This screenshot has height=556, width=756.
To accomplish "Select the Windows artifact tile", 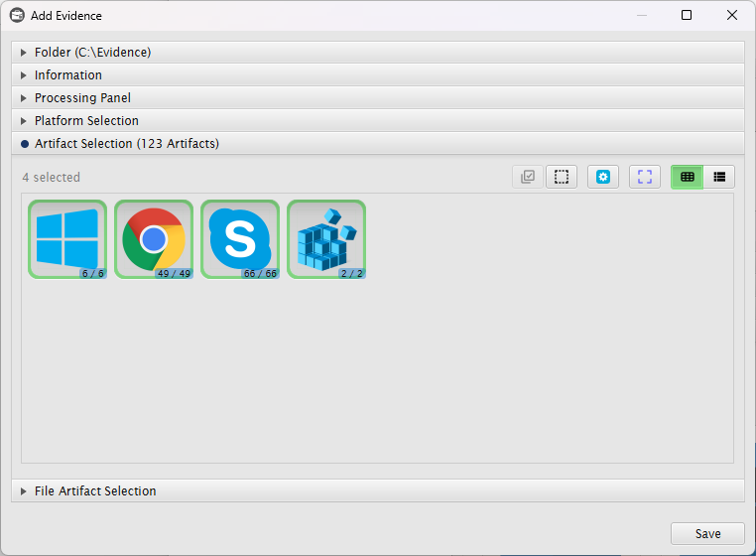I will point(67,239).
